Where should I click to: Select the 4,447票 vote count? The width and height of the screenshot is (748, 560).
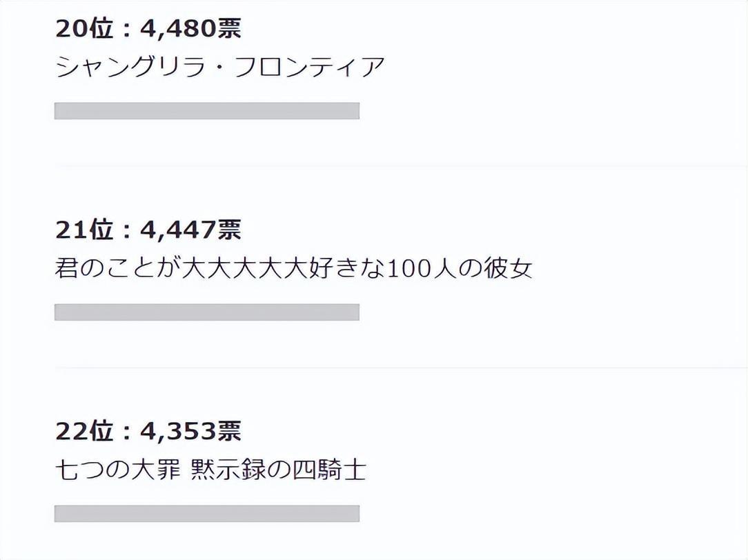pyautogui.click(x=190, y=230)
